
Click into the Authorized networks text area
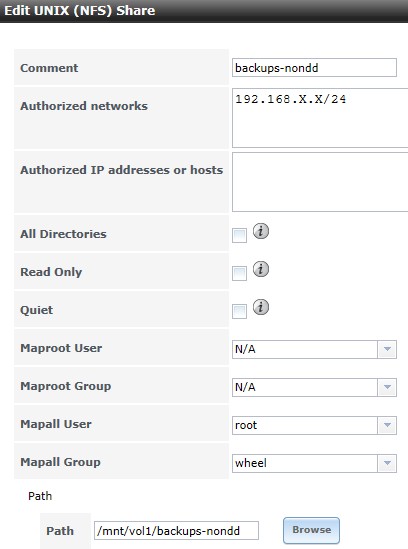320,118
